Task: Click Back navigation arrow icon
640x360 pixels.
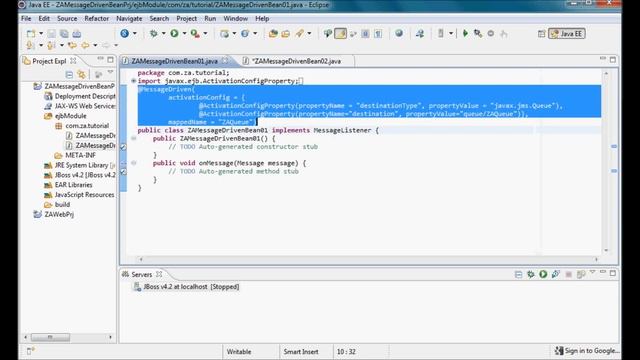Action: [x=85, y=45]
